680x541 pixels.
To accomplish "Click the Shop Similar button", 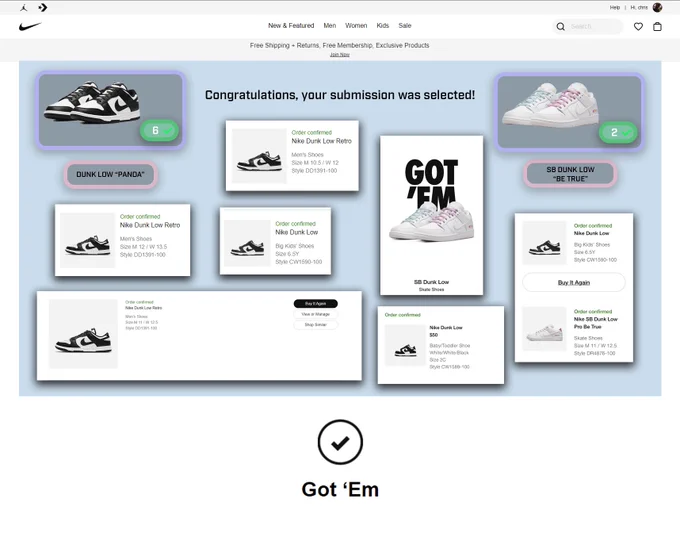I will [315, 325].
